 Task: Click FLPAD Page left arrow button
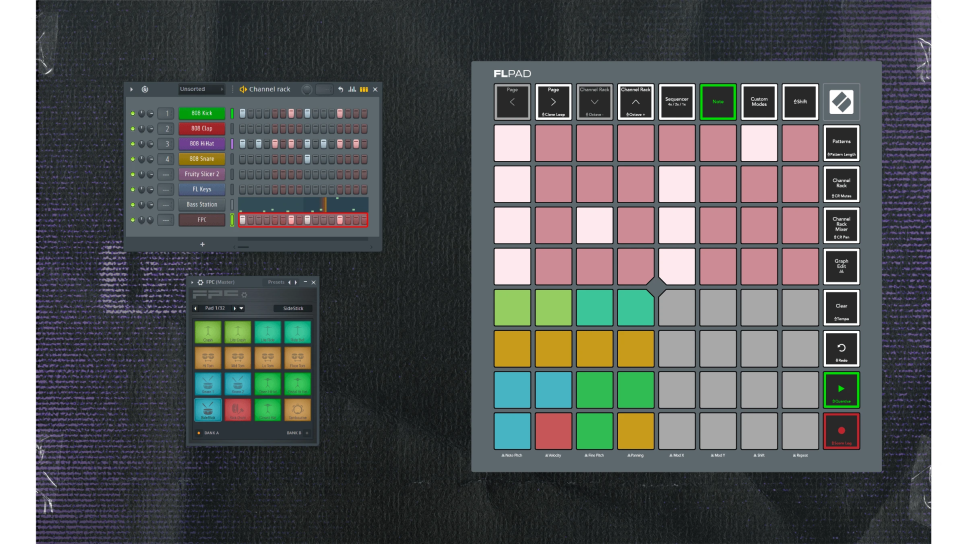click(512, 102)
